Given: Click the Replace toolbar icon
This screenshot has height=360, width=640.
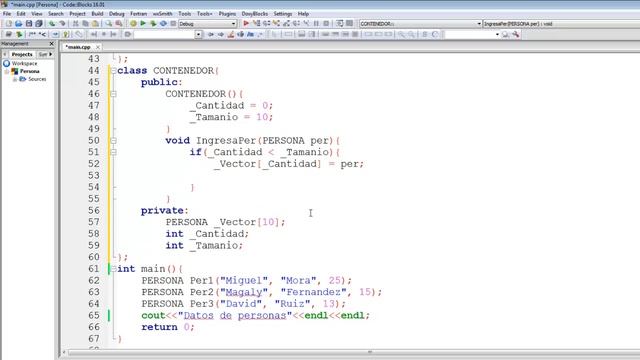Looking at the screenshot, I should 119,24.
